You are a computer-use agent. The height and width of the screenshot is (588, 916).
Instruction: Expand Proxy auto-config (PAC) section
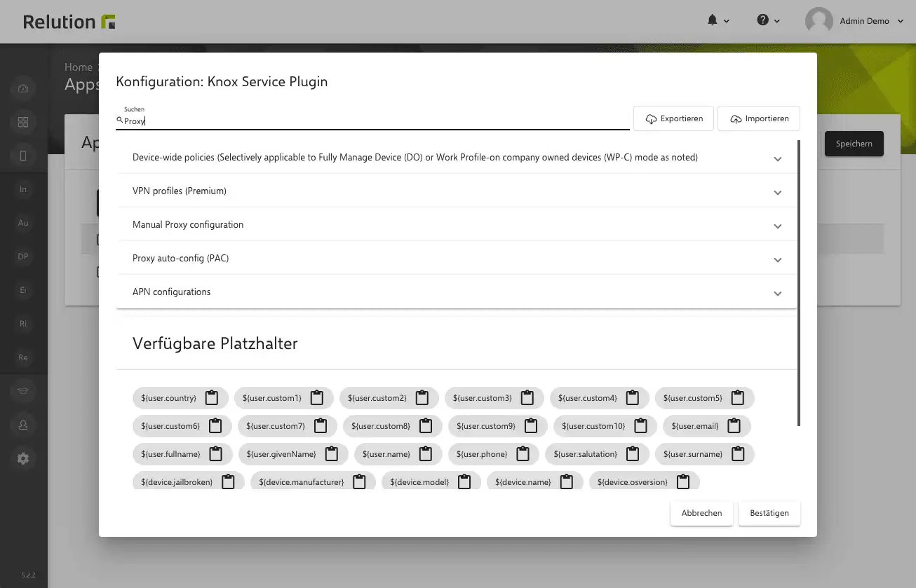(457, 259)
